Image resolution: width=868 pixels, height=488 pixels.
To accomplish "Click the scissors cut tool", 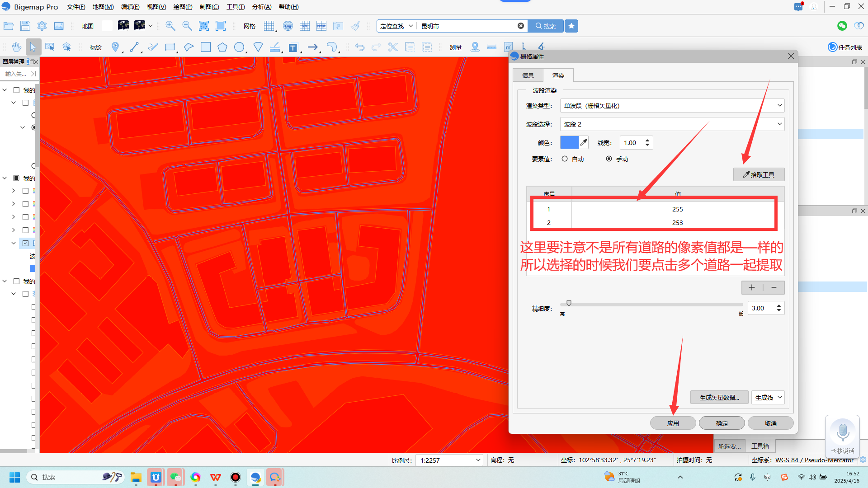I will [393, 47].
